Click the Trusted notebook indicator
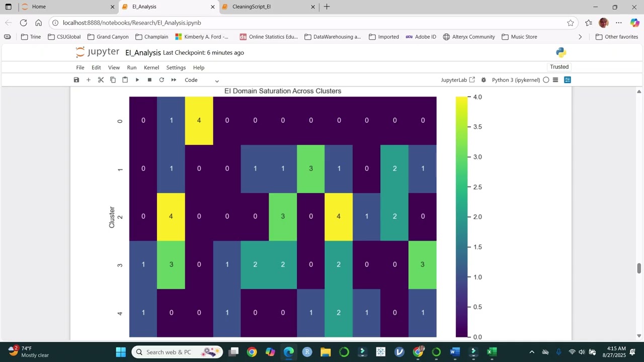The height and width of the screenshot is (362, 644). pos(559,67)
